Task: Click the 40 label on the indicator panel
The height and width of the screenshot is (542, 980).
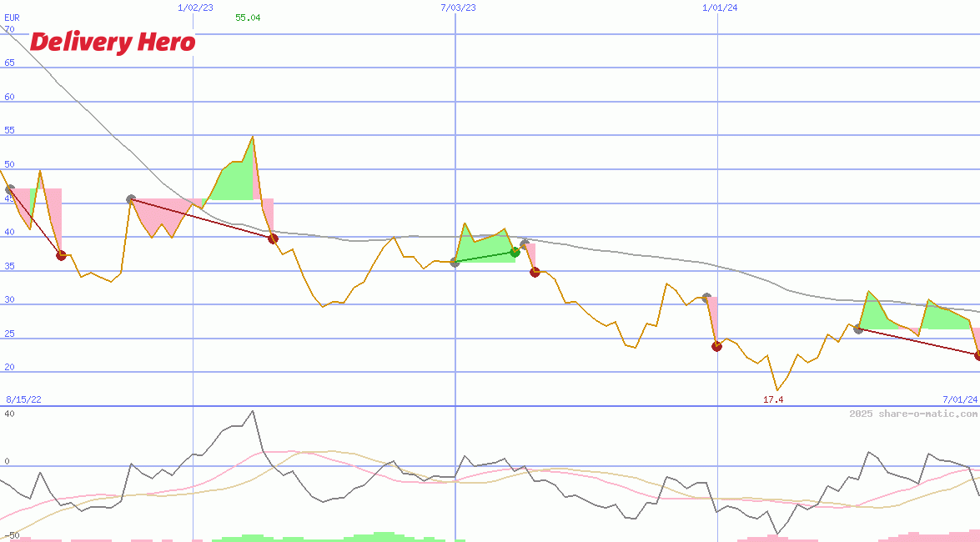Action: (x=9, y=414)
